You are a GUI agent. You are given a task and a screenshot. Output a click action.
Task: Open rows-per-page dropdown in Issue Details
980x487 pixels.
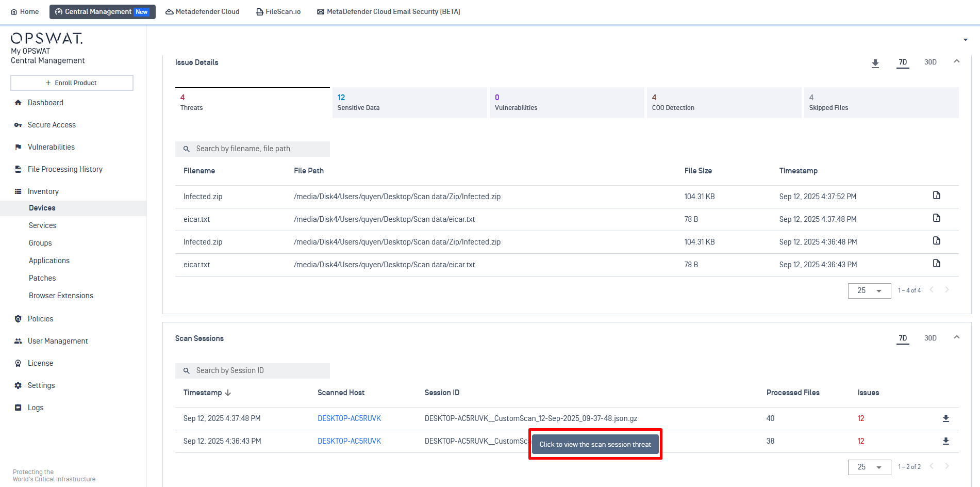tap(869, 291)
